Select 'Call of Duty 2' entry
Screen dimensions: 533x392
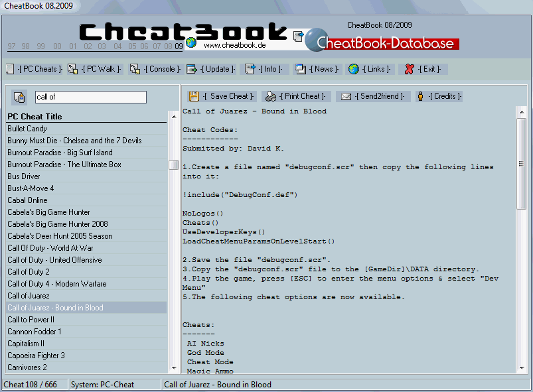click(x=87, y=272)
